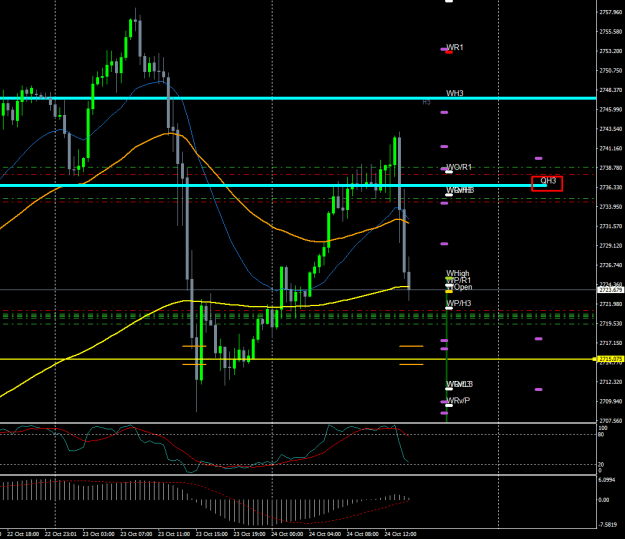Click the 24 Oct 00:00 time label
The height and width of the screenshot is (539, 625).
(287, 534)
